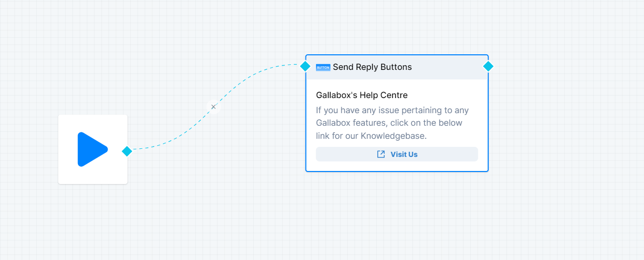The height and width of the screenshot is (260, 644).
Task: Click the right output connector of Send Reply Buttons
Action: 488,66
